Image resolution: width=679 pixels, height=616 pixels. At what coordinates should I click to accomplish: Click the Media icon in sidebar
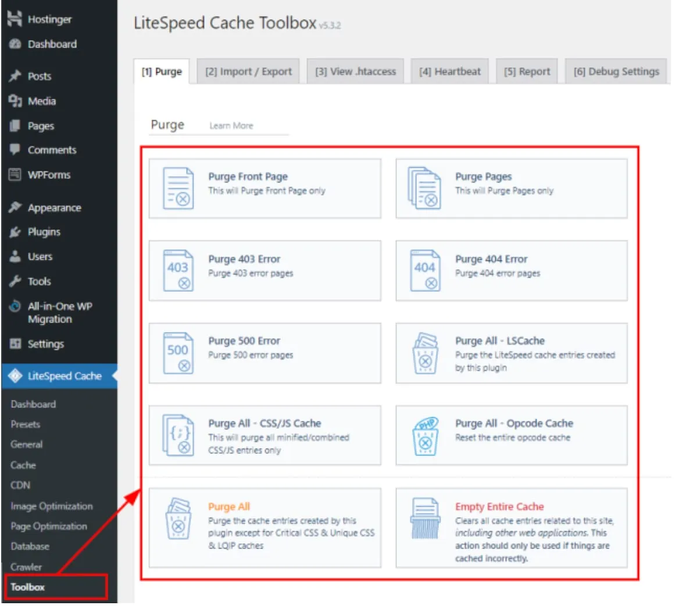click(15, 101)
